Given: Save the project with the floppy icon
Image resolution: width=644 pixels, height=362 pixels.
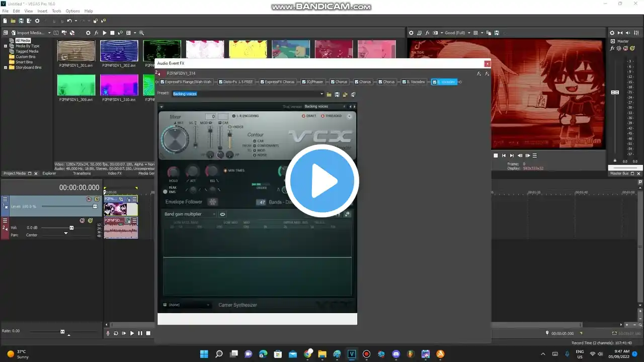Looking at the screenshot, I should click(21, 21).
